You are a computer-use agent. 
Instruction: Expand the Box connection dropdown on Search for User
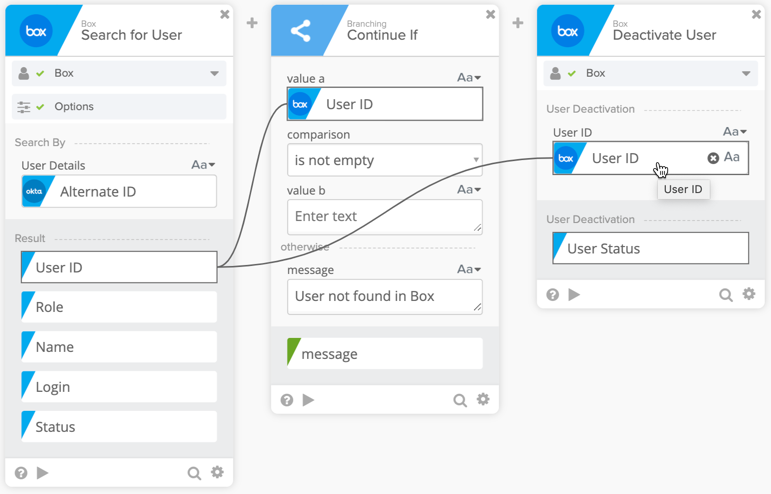coord(214,73)
